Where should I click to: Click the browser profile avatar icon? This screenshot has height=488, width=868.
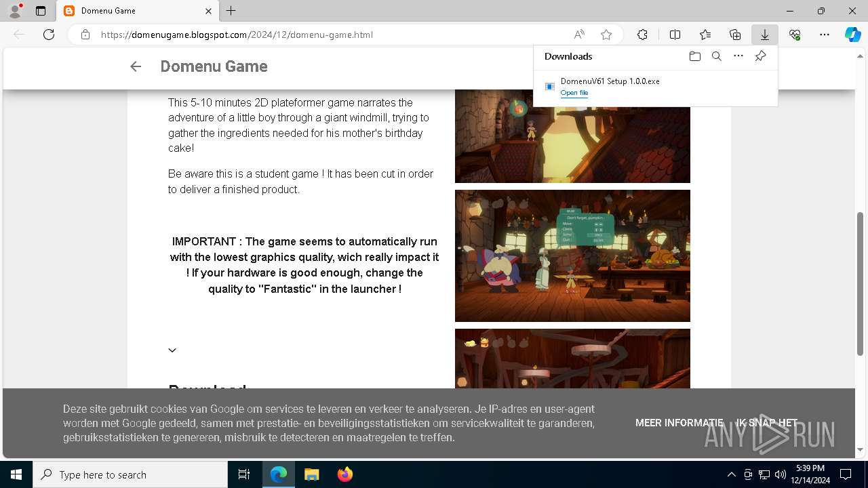15,11
